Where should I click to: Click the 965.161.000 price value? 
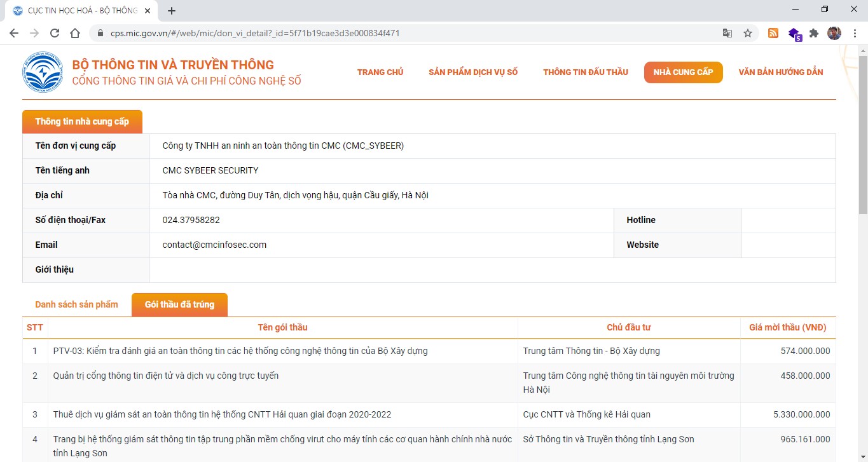tap(805, 439)
